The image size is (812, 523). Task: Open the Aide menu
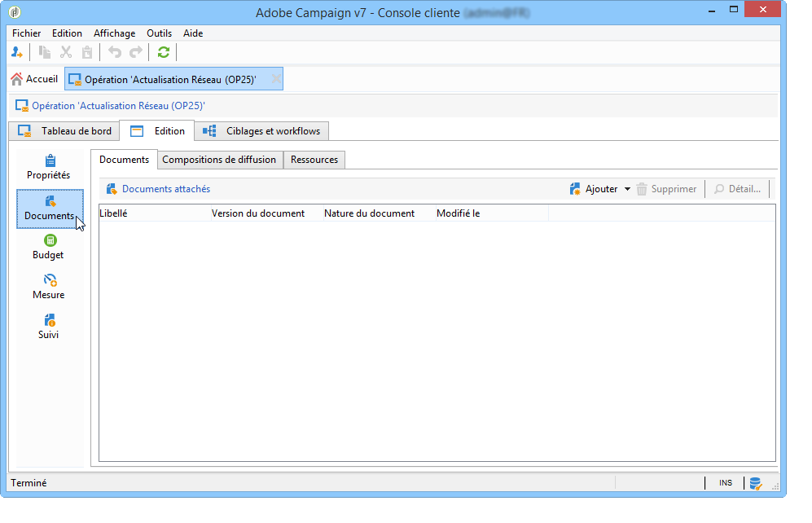click(x=193, y=33)
